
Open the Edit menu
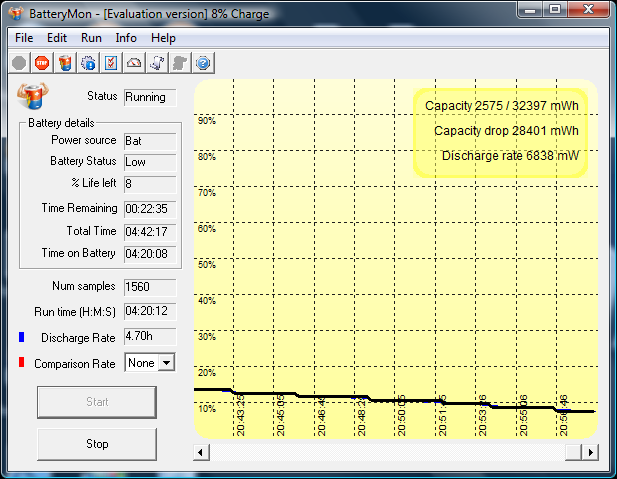coord(57,38)
